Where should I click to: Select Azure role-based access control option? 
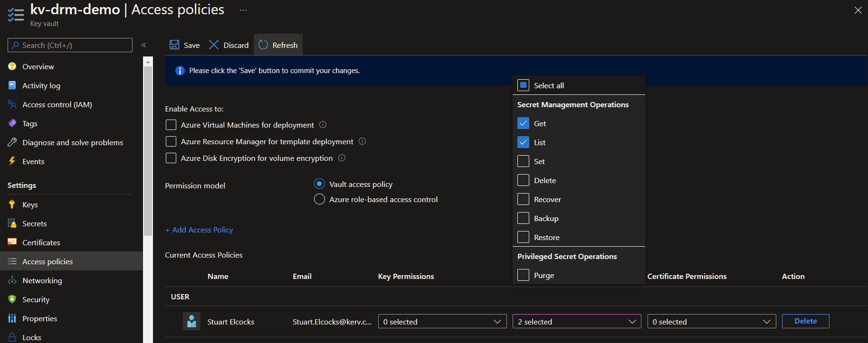[320, 199]
